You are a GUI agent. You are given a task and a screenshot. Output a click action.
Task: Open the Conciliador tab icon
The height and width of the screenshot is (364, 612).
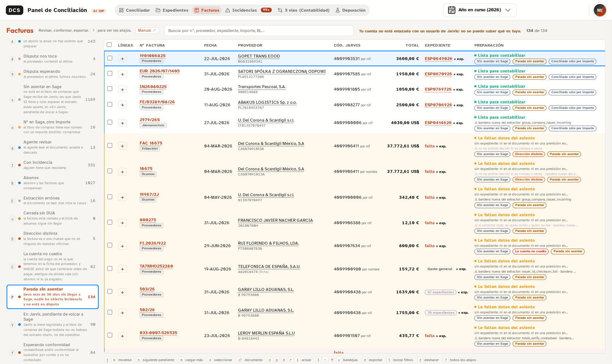point(121,10)
